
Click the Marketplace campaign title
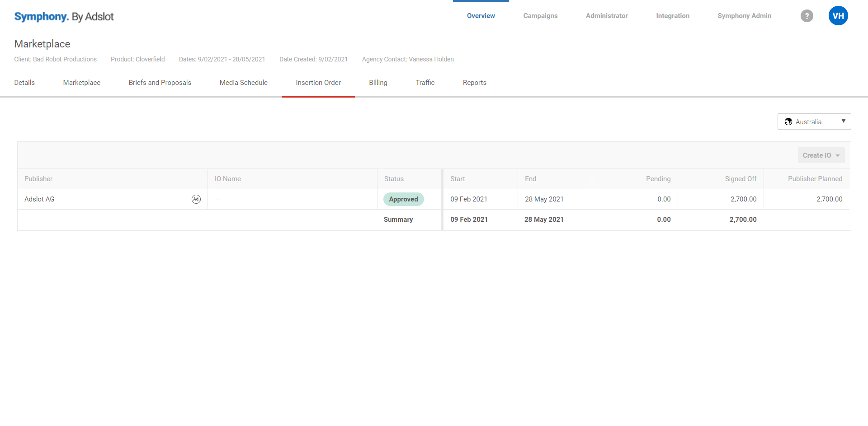click(x=42, y=44)
